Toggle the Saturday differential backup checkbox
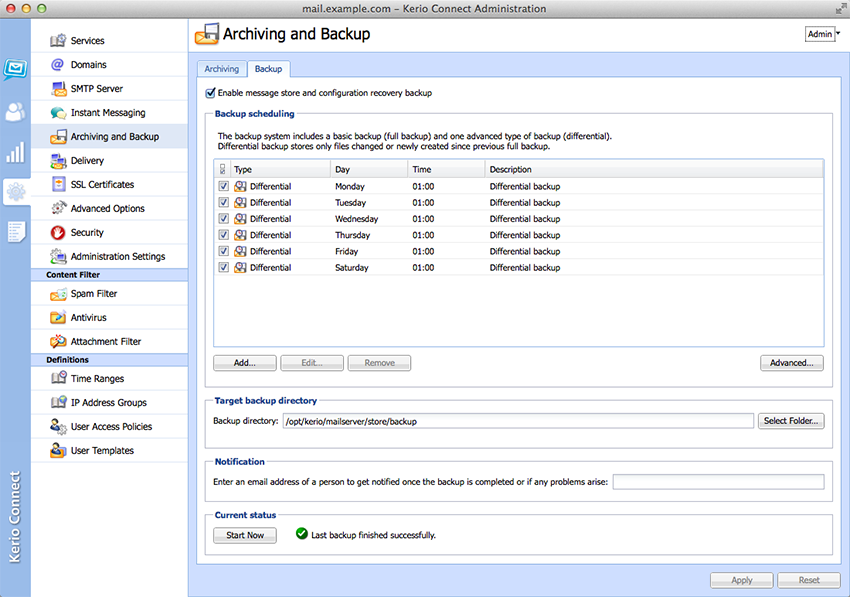Screen dimensions: 850x597 point(223,268)
